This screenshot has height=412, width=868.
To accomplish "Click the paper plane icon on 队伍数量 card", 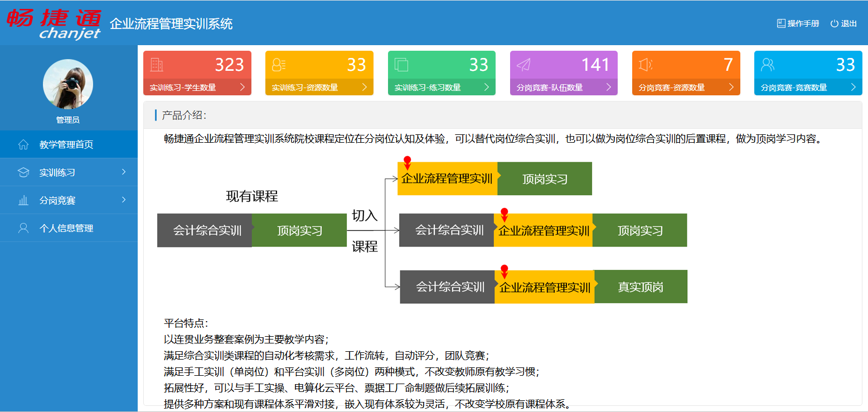I will pyautogui.click(x=523, y=65).
